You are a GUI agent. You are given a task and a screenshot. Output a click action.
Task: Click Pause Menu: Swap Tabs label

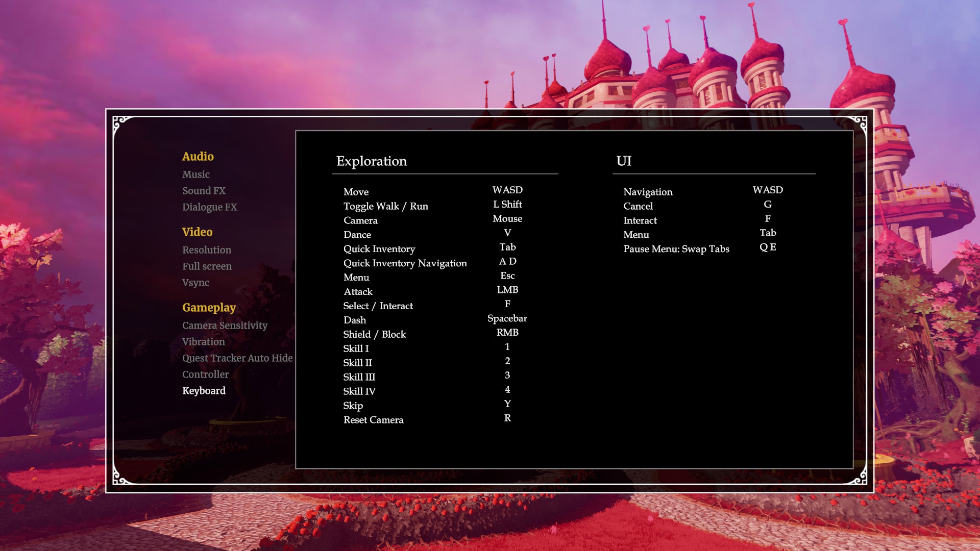pyautogui.click(x=676, y=249)
